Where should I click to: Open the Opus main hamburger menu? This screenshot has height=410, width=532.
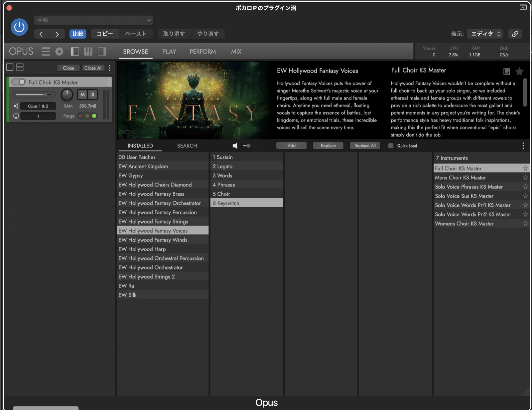pyautogui.click(x=46, y=52)
